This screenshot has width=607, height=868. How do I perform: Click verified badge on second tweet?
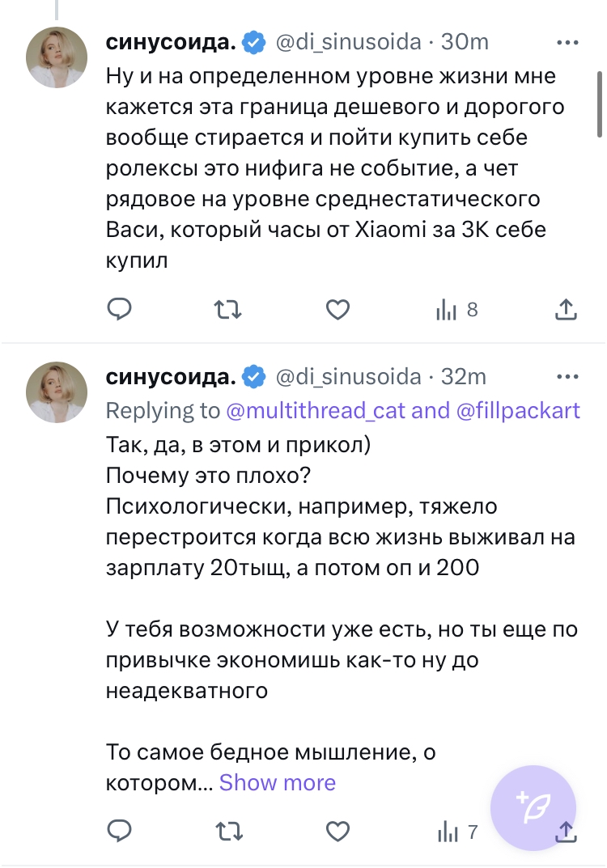(254, 377)
